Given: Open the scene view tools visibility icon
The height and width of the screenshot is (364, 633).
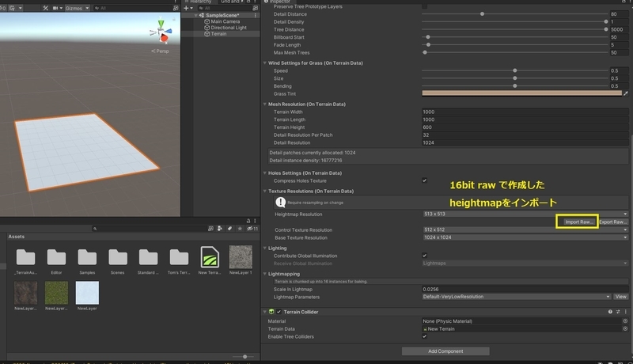Looking at the screenshot, I should pyautogui.click(x=45, y=8).
